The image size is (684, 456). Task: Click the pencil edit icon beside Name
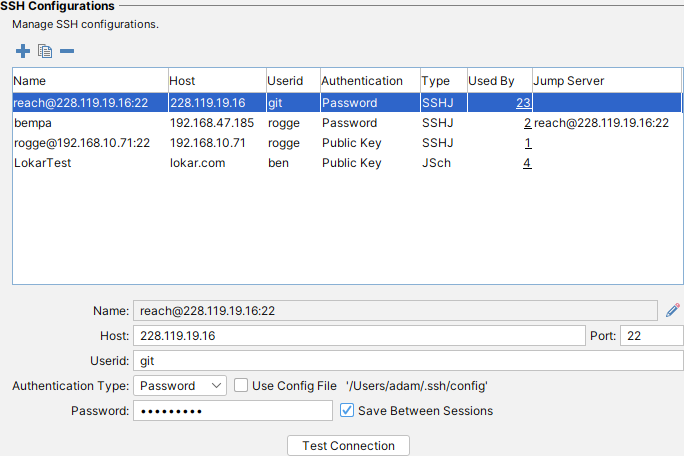672,310
